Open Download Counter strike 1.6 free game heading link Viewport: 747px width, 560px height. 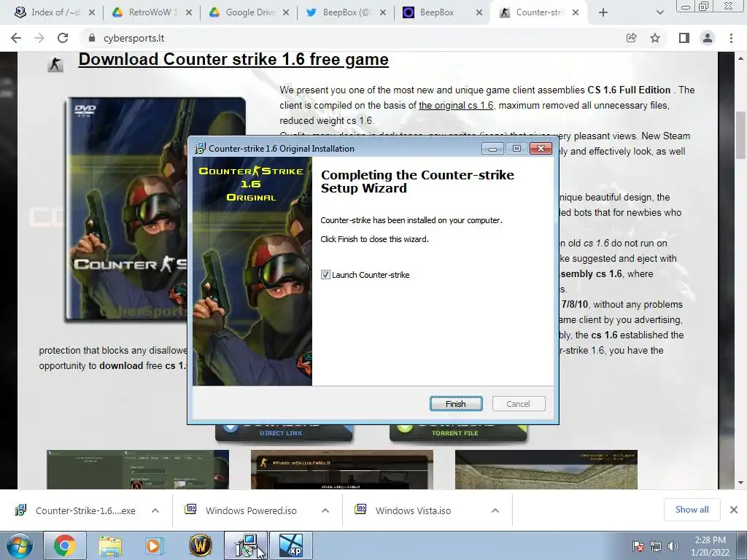[x=233, y=60]
